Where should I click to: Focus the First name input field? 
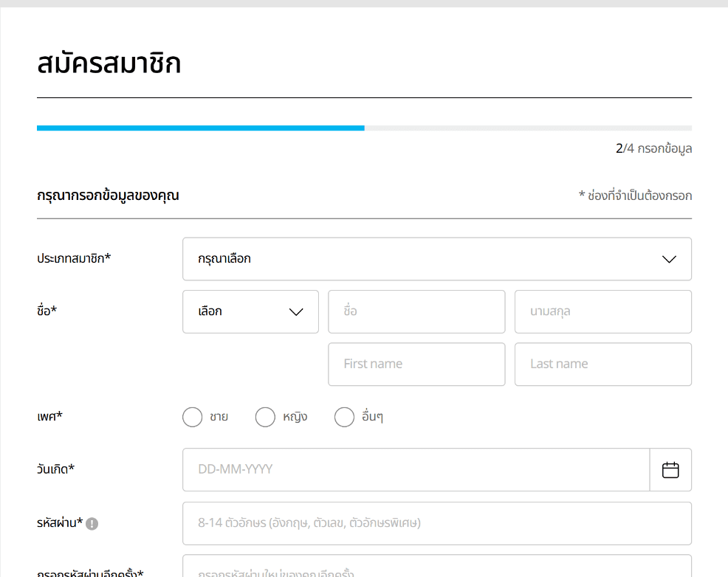(416, 364)
